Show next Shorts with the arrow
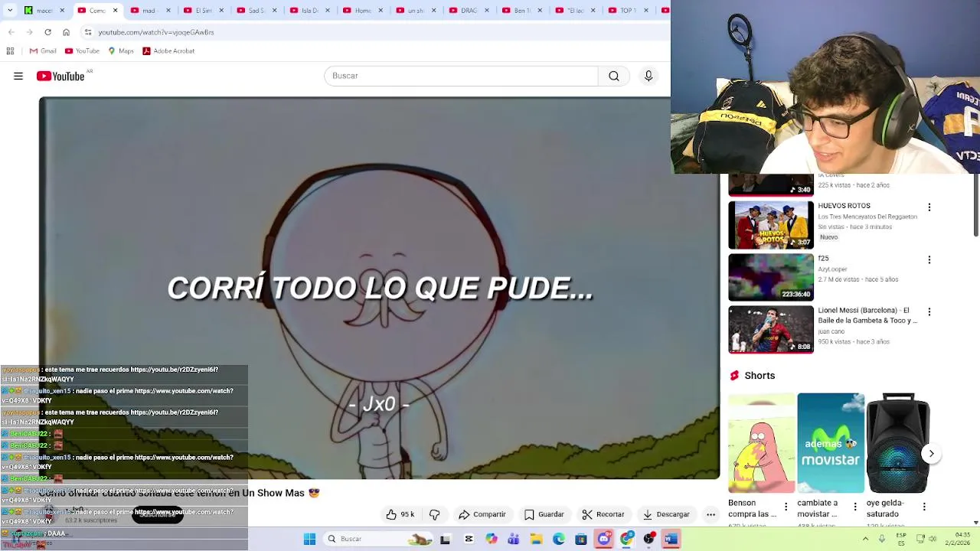Screen dimensions: 980x551 [x=931, y=454]
